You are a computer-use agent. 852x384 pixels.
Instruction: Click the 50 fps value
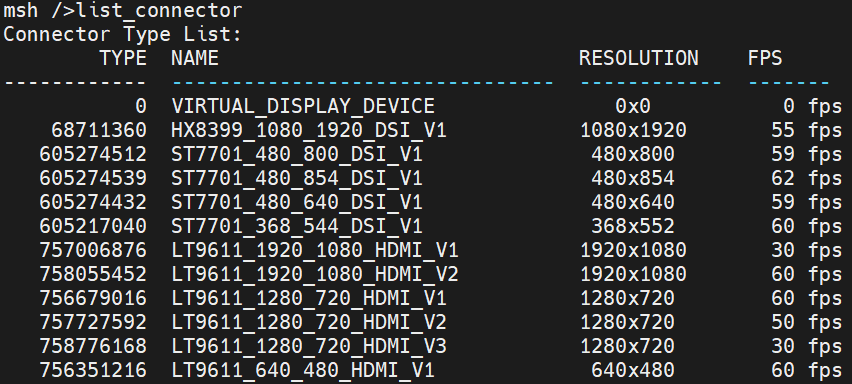coord(807,322)
